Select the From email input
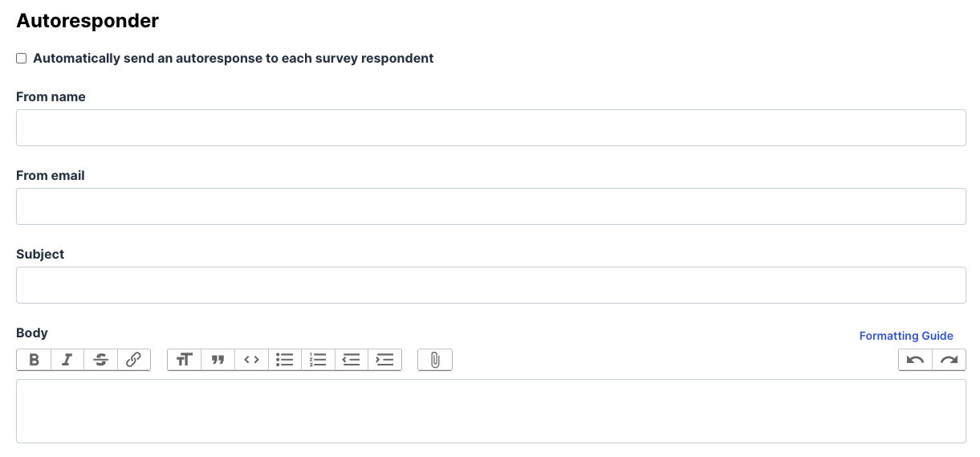This screenshot has width=980, height=457. click(x=491, y=206)
